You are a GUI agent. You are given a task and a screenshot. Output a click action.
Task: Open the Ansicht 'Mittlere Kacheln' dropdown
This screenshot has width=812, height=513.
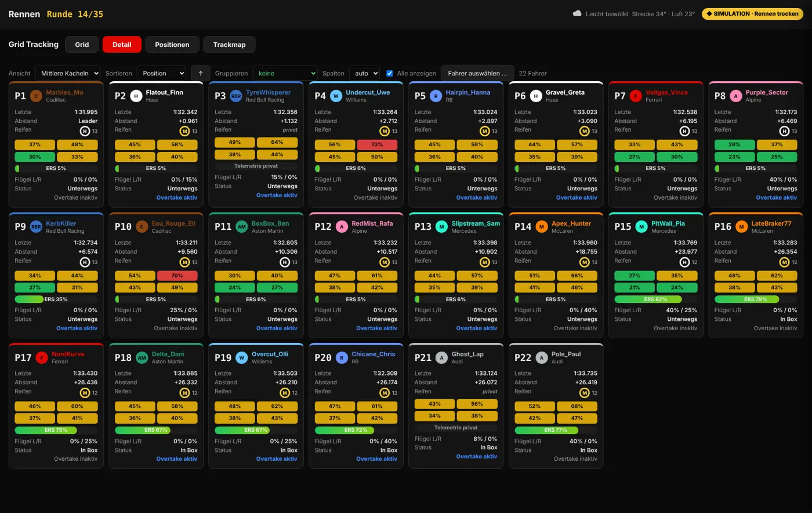[x=68, y=73]
